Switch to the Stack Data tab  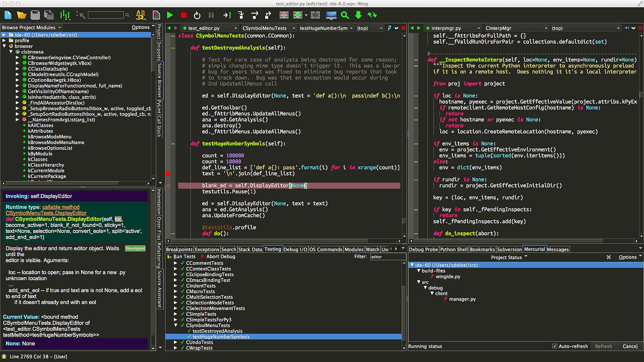point(250,249)
